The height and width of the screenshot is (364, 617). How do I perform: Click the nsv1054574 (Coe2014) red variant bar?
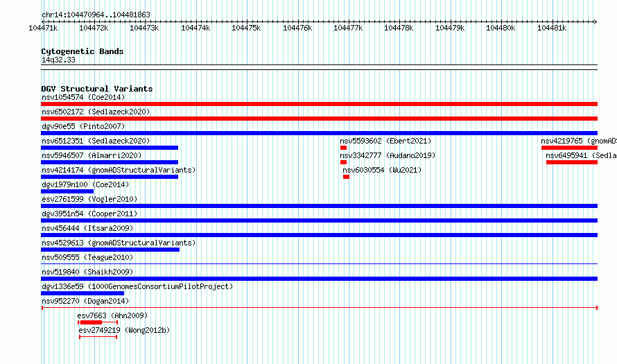point(319,104)
